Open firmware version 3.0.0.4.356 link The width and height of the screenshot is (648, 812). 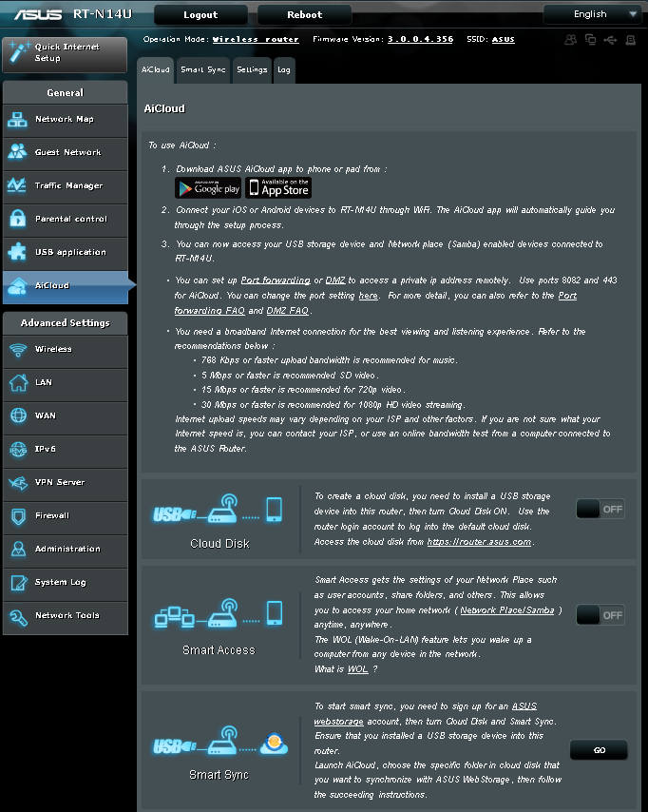pos(420,39)
